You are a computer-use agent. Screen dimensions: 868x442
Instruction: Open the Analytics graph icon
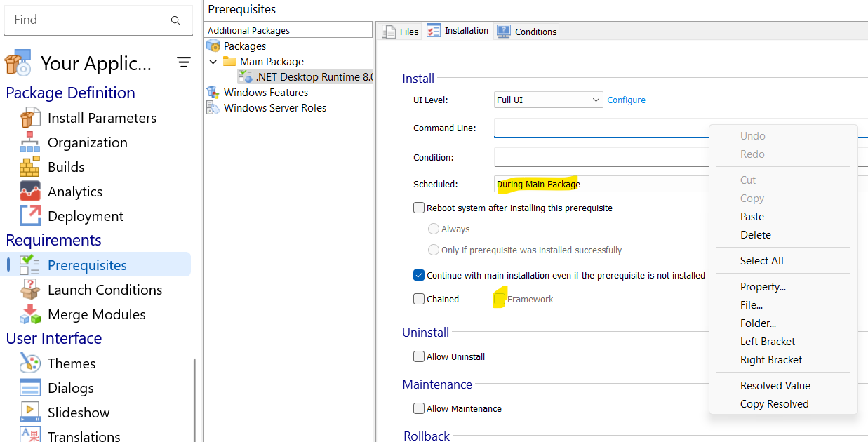tap(30, 192)
